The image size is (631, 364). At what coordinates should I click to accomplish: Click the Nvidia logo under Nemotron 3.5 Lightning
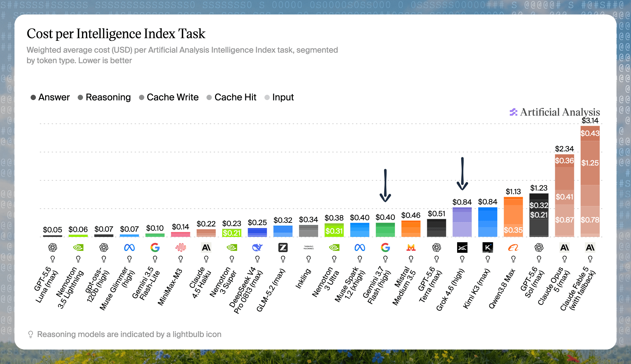(78, 247)
